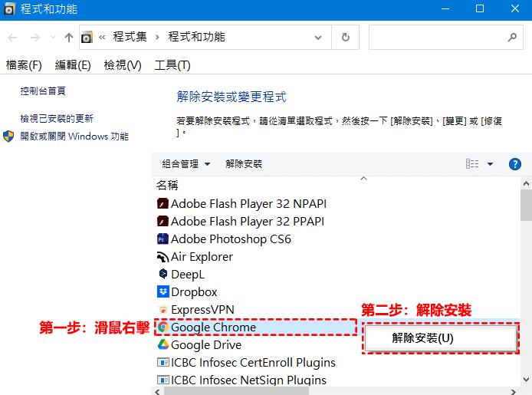This screenshot has width=532, height=395.
Task: Click the Windows features shield icon
Action: coord(8,137)
